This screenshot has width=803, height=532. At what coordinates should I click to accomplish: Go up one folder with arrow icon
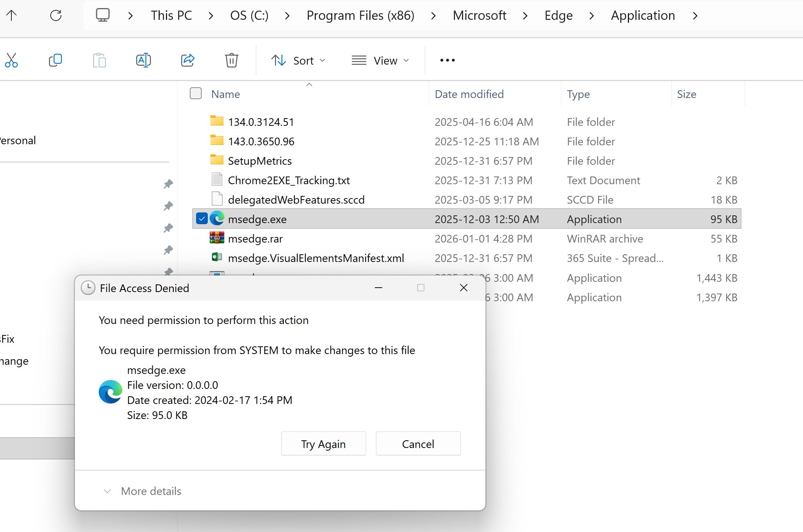click(12, 15)
